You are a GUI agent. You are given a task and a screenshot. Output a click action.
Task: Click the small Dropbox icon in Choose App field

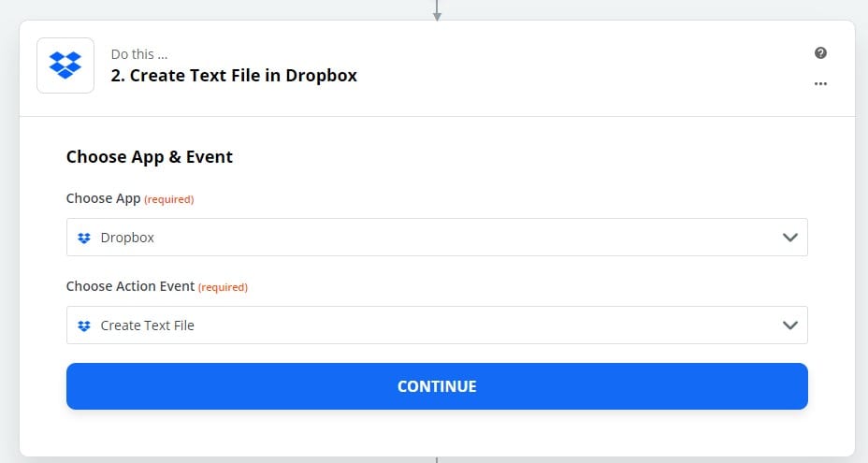coord(84,238)
